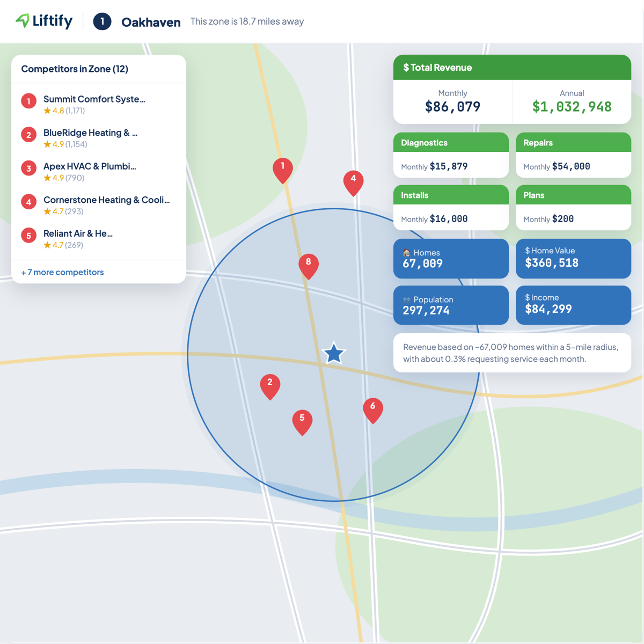The image size is (644, 644).
Task: Click the star rating of Reliant Air
Action: coord(54,245)
